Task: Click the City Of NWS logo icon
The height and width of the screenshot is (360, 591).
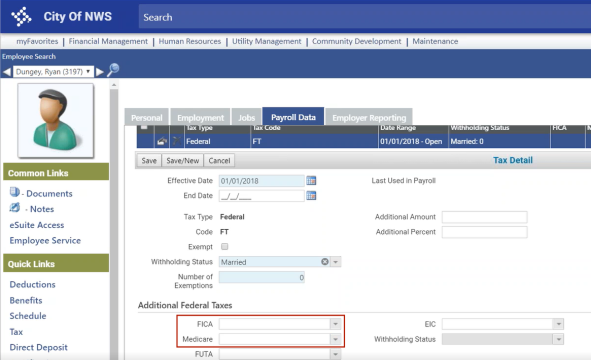Action: coord(21,17)
